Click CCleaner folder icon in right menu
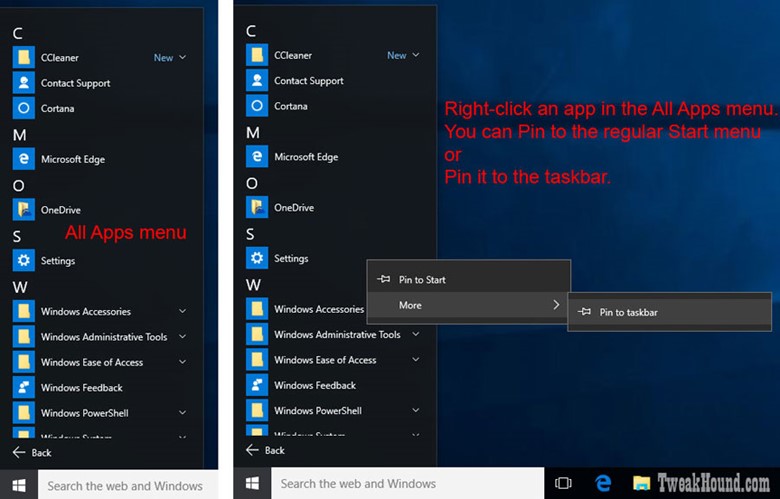Screen dimensions: 780x499 (x=257, y=55)
